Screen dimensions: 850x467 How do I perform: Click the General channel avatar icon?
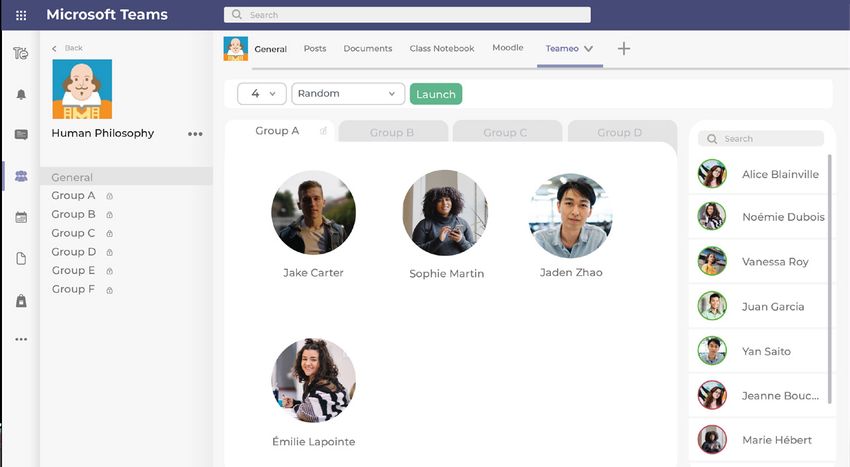[x=236, y=48]
